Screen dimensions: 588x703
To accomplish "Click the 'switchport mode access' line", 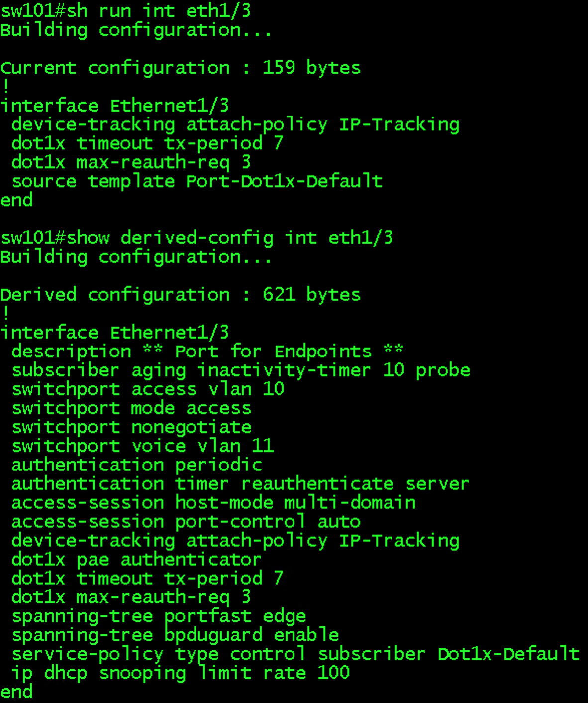I will point(131,408).
